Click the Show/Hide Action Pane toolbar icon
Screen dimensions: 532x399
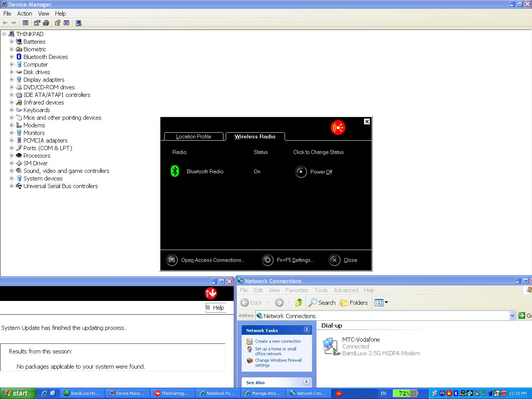pyautogui.click(x=66, y=23)
